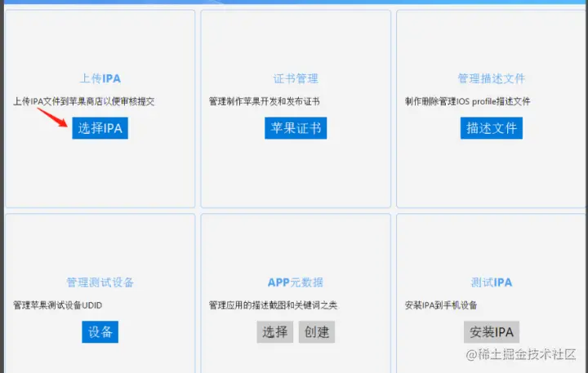Click text 安装IPA到手机设备
This screenshot has height=373, width=588.
tap(441, 305)
